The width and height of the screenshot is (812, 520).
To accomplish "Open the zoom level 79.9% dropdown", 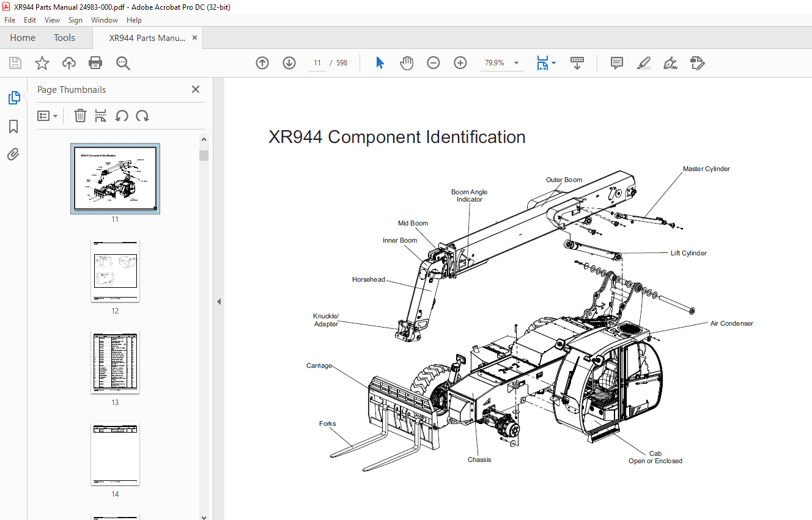I will [516, 63].
